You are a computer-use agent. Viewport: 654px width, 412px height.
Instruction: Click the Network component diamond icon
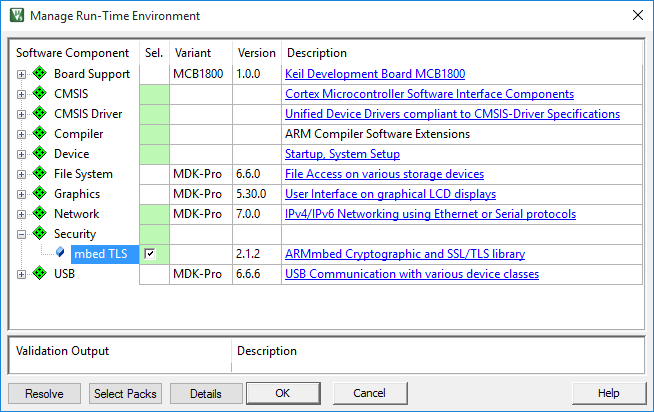pos(40,214)
